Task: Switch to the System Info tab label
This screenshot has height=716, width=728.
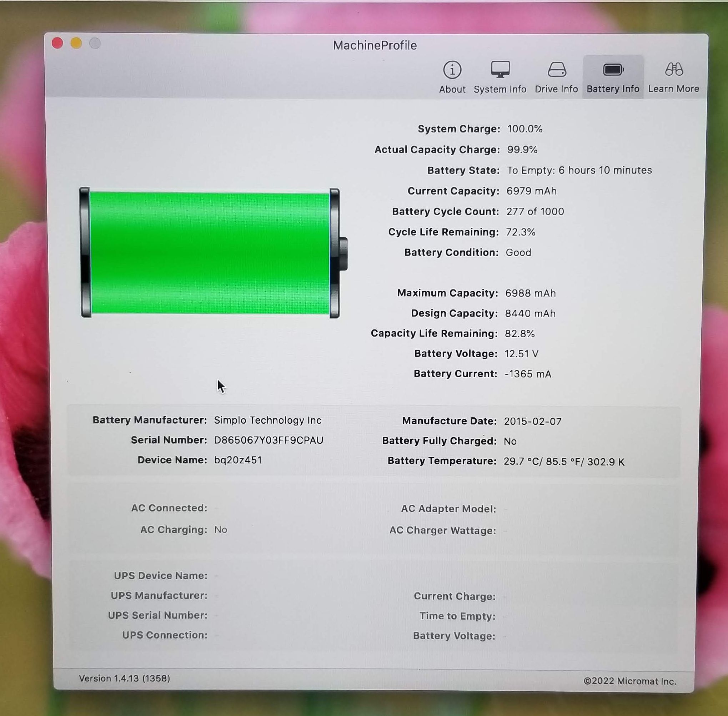Action: click(499, 89)
